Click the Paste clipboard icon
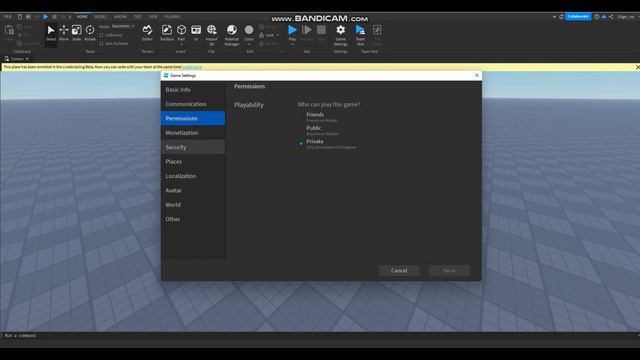 coord(9,31)
